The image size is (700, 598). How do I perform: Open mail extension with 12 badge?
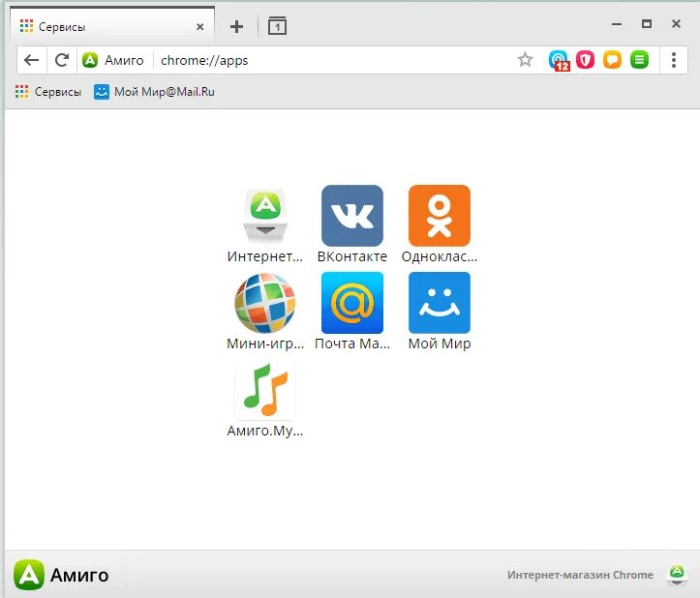click(x=559, y=60)
